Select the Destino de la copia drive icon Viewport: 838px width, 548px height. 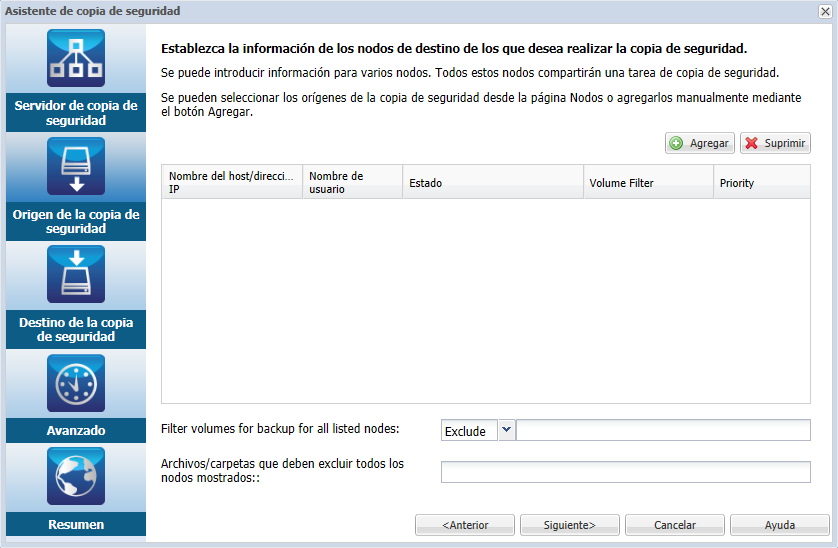click(x=76, y=274)
